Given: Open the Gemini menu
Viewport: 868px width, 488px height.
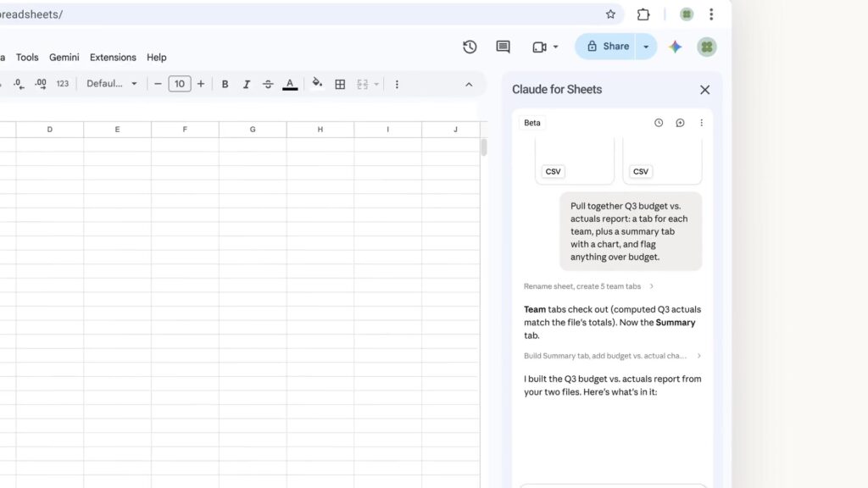Looking at the screenshot, I should point(64,57).
